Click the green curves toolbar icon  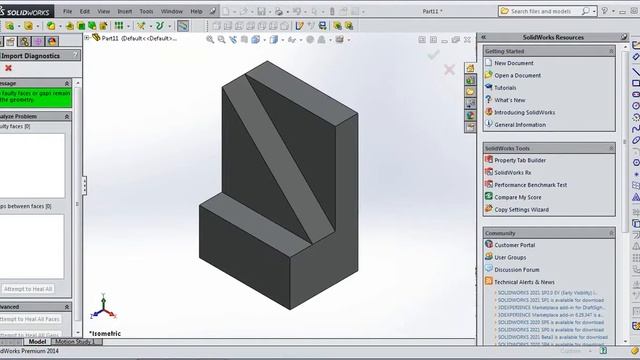tap(160, 26)
